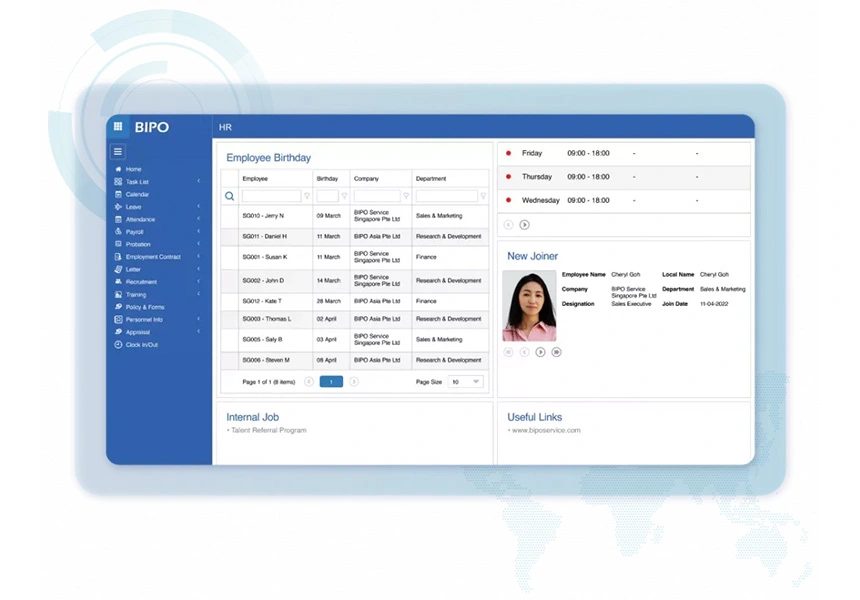Image resolution: width=860 pixels, height=600 pixels.
Task: Go to Home in sidebar
Action: pos(133,169)
